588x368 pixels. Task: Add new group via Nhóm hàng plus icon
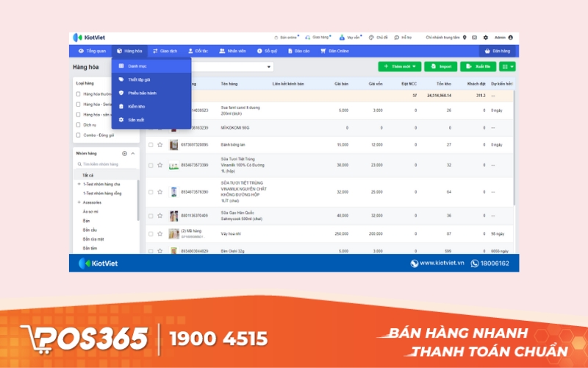point(124,154)
